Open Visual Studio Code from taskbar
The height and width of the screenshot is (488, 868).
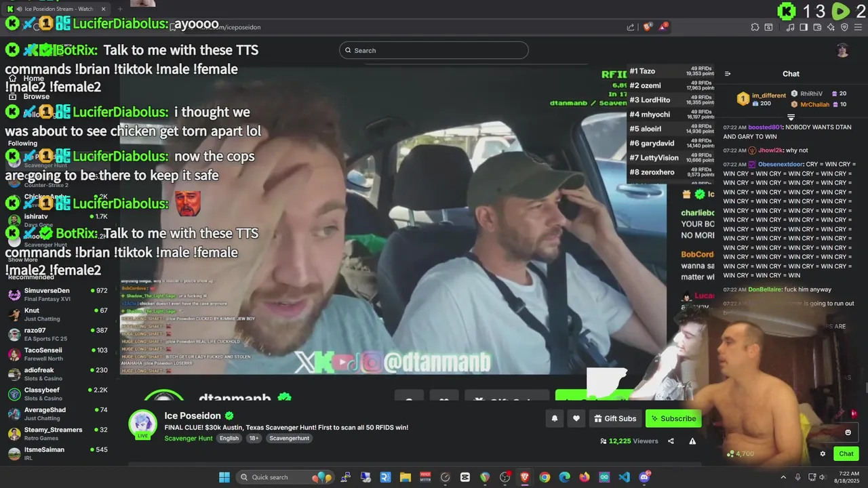[624, 477]
